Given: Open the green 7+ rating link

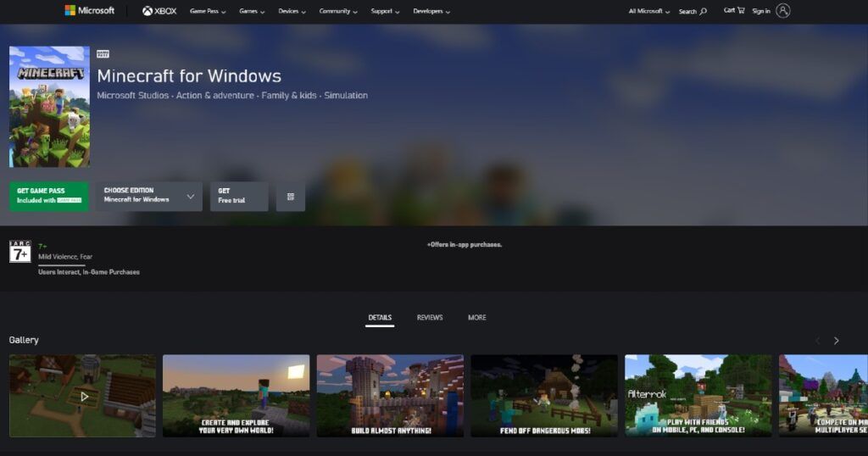Looking at the screenshot, I should pos(42,247).
